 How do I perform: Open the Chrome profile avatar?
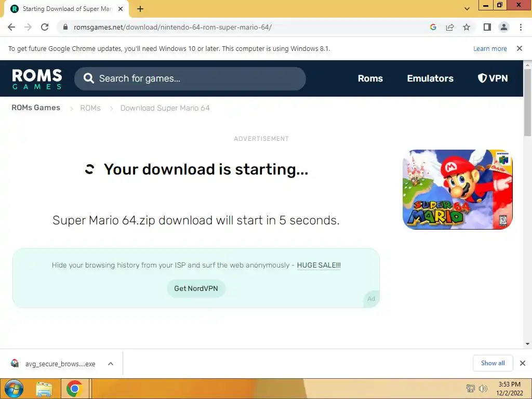[504, 27]
